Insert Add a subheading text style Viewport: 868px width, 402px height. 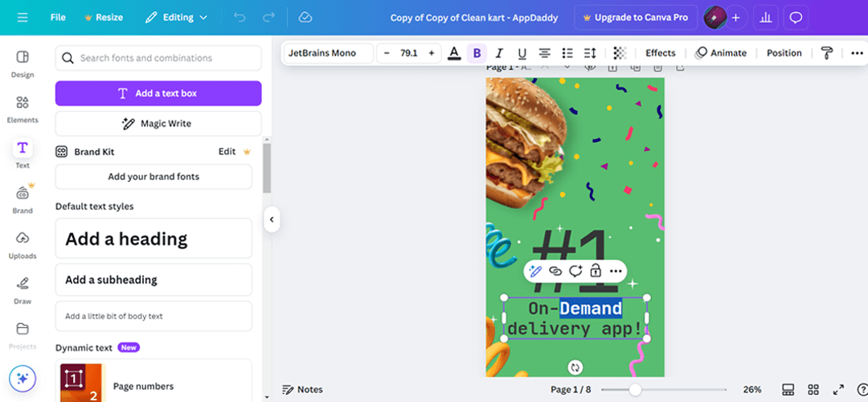(x=154, y=280)
